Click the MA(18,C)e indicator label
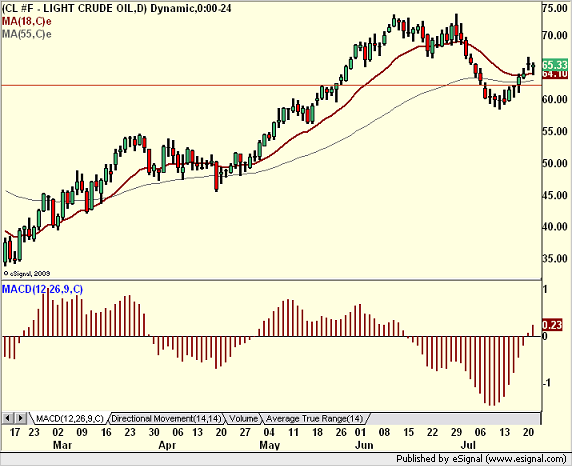Viewport: 572px width, 466px height. pos(26,21)
